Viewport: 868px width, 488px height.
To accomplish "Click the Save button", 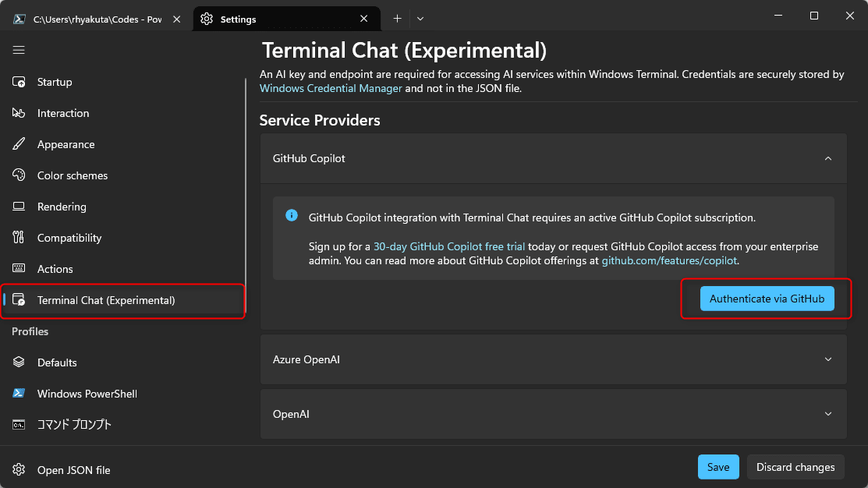I will tap(718, 467).
